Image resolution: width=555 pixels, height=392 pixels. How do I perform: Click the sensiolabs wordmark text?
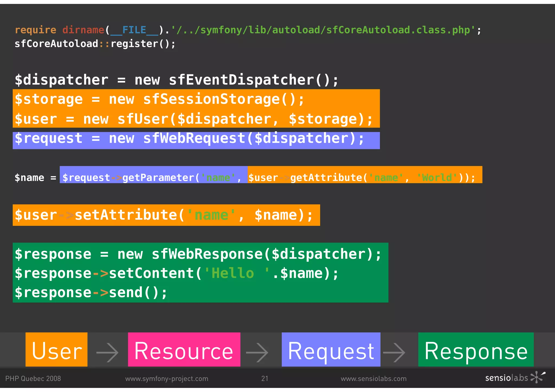point(506,378)
